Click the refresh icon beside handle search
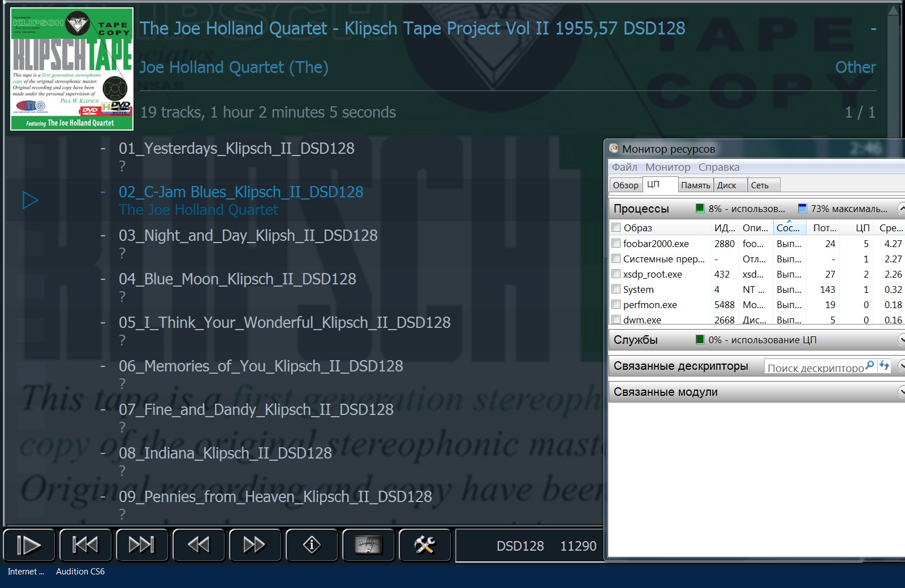 (884, 366)
